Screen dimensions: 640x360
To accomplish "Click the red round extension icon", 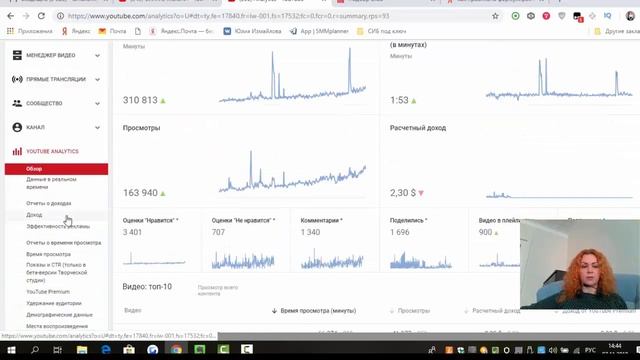I will [546, 16].
